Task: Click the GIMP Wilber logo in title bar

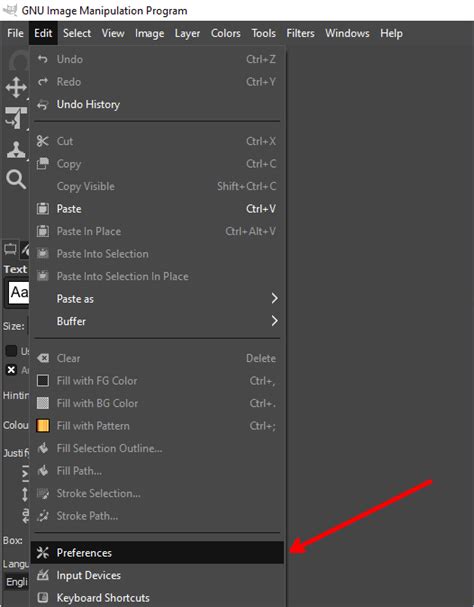Action: pyautogui.click(x=9, y=10)
